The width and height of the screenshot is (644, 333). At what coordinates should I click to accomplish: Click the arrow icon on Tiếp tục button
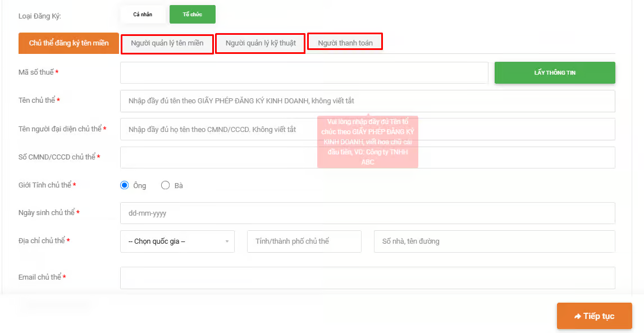click(x=578, y=316)
